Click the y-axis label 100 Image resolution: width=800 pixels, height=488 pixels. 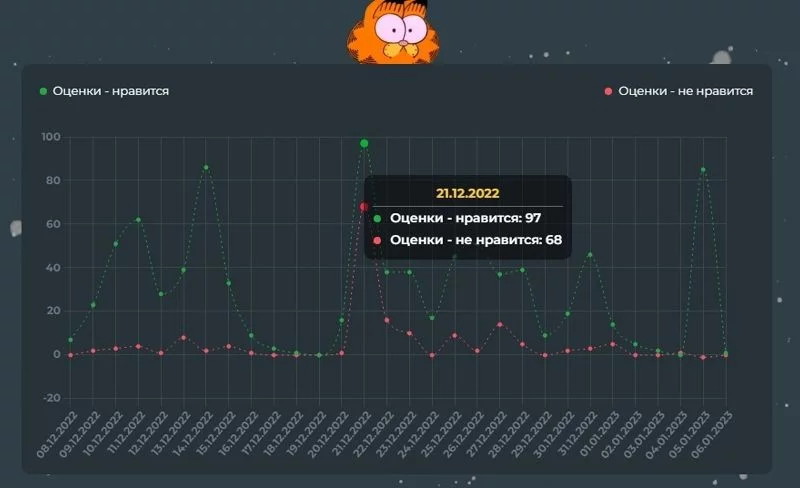[x=51, y=137]
